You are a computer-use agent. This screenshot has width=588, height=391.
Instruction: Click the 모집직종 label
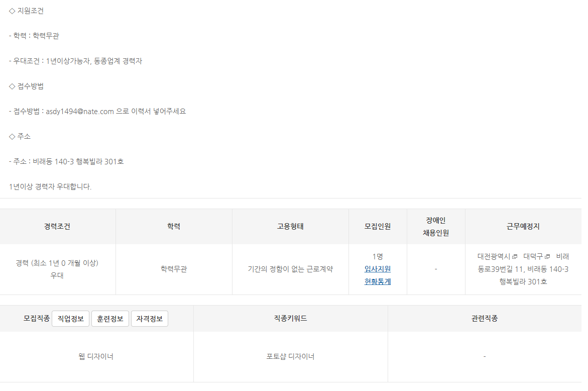(x=36, y=319)
